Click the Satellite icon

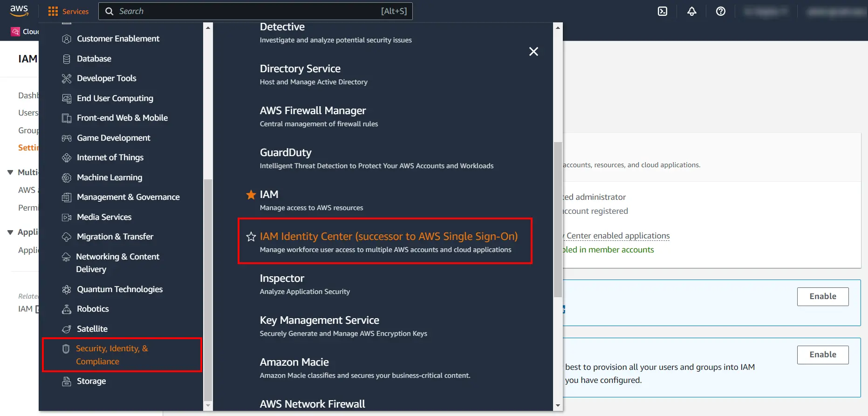coord(67,329)
